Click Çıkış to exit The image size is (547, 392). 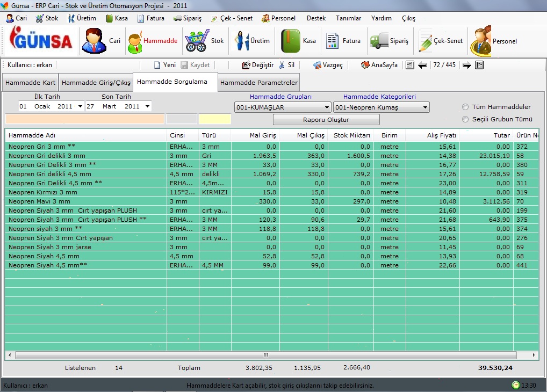pyautogui.click(x=408, y=18)
